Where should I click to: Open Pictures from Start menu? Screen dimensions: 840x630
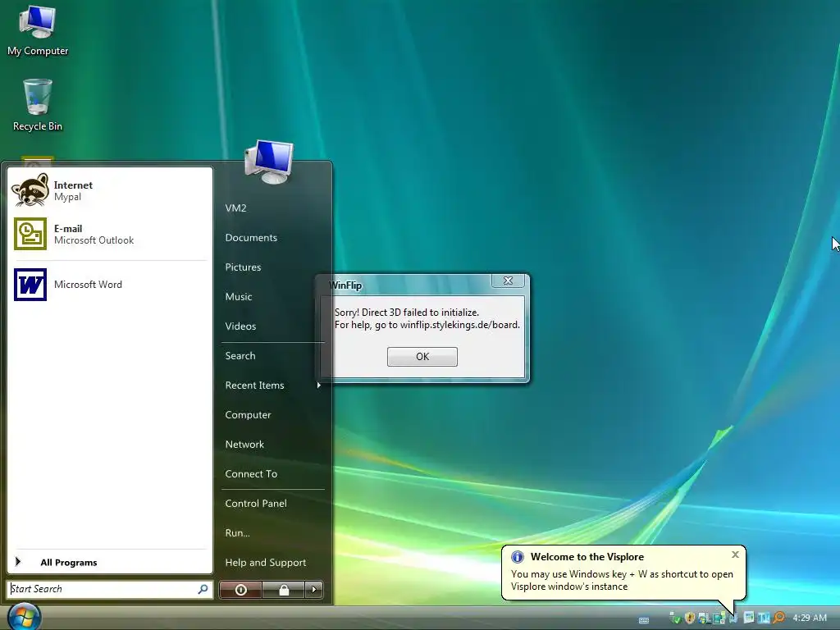click(x=243, y=267)
